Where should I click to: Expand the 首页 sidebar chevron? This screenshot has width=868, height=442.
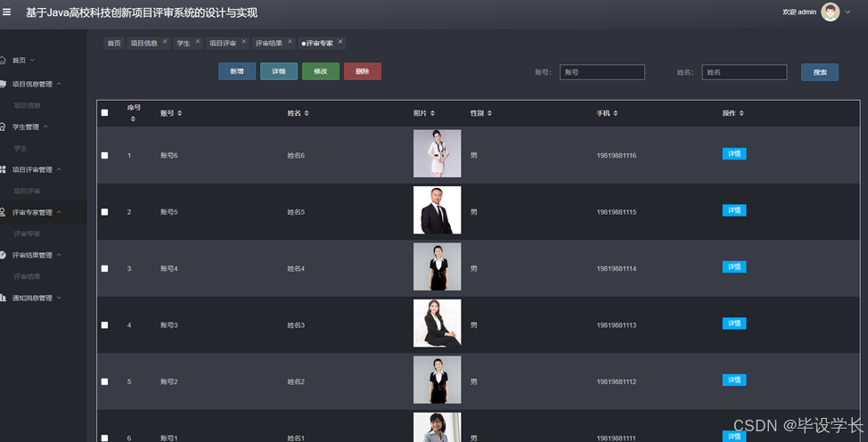[x=32, y=60]
